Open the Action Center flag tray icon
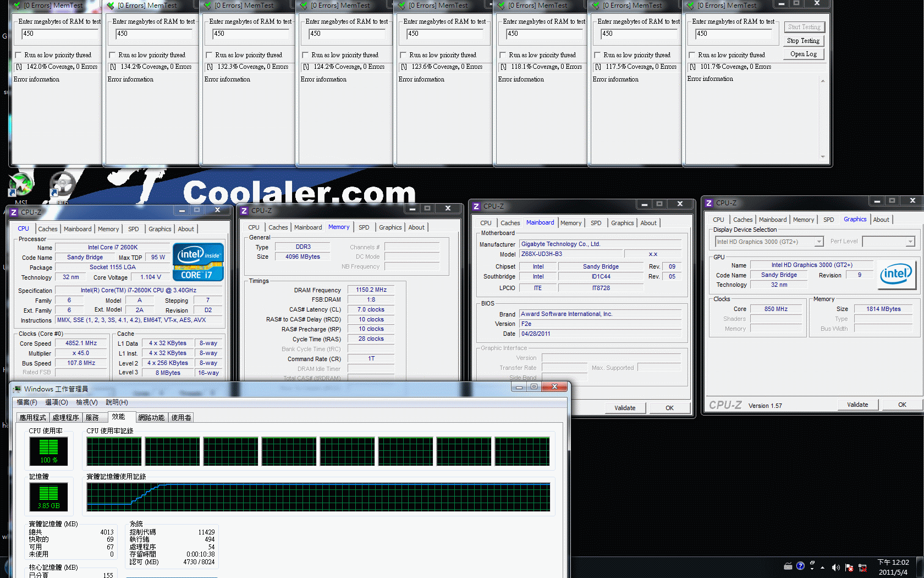Image resolution: width=924 pixels, height=578 pixels. click(x=849, y=567)
